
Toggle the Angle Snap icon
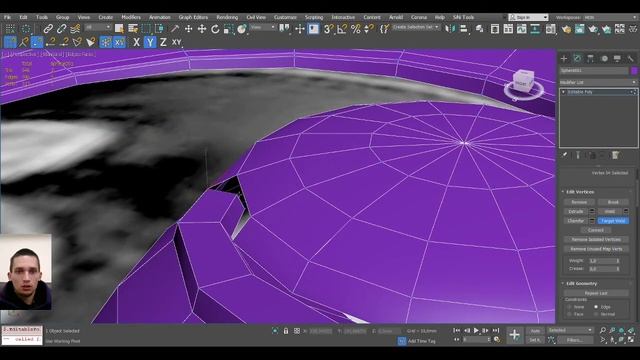tap(342, 29)
